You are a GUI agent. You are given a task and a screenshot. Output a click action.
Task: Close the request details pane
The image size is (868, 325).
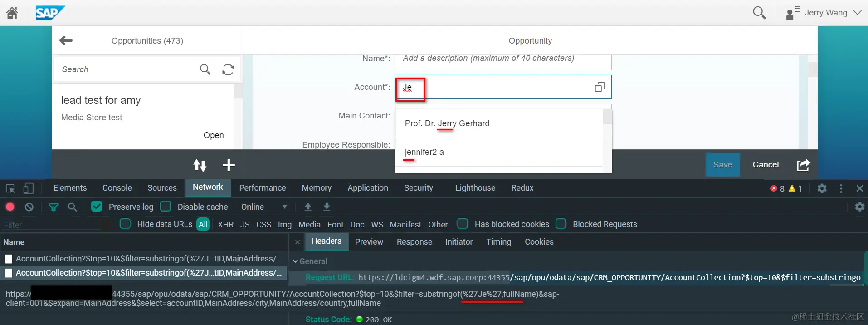click(297, 242)
